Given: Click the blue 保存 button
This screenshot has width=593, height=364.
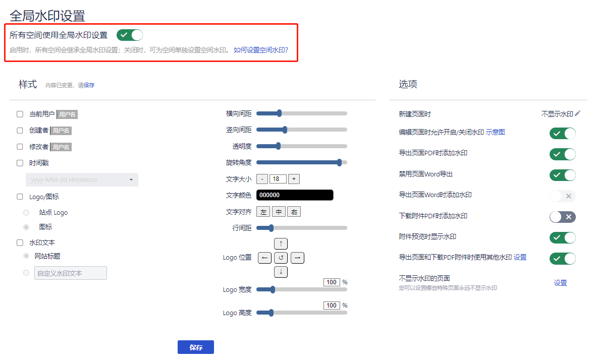Looking at the screenshot, I should point(196,347).
